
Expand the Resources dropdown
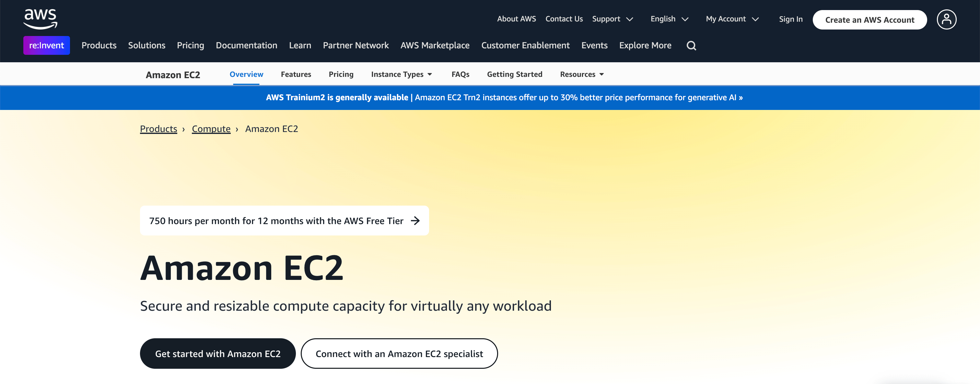tap(582, 74)
